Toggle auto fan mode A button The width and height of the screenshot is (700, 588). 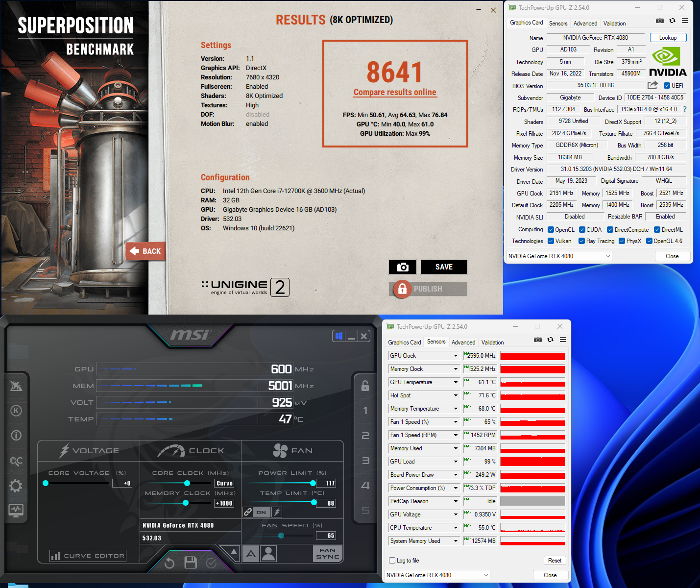[x=251, y=554]
